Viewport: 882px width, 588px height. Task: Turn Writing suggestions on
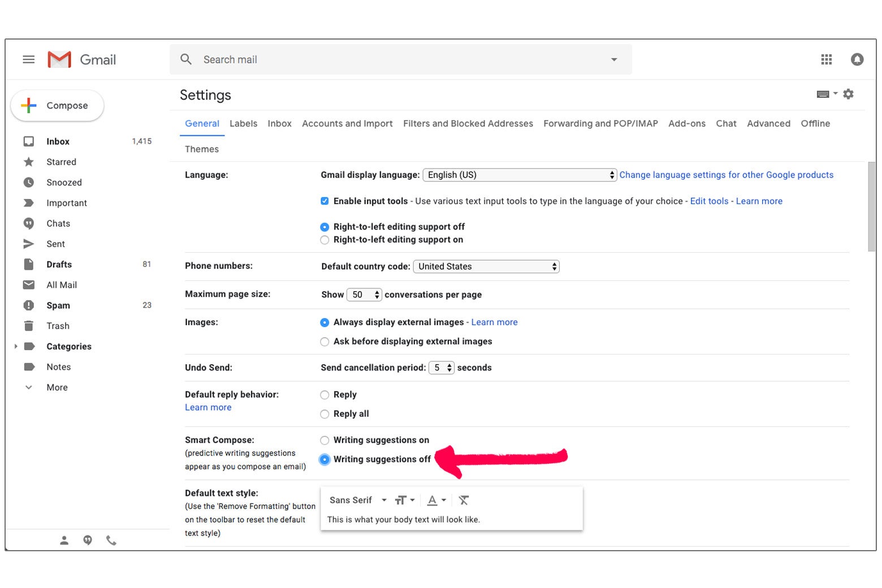click(x=325, y=440)
